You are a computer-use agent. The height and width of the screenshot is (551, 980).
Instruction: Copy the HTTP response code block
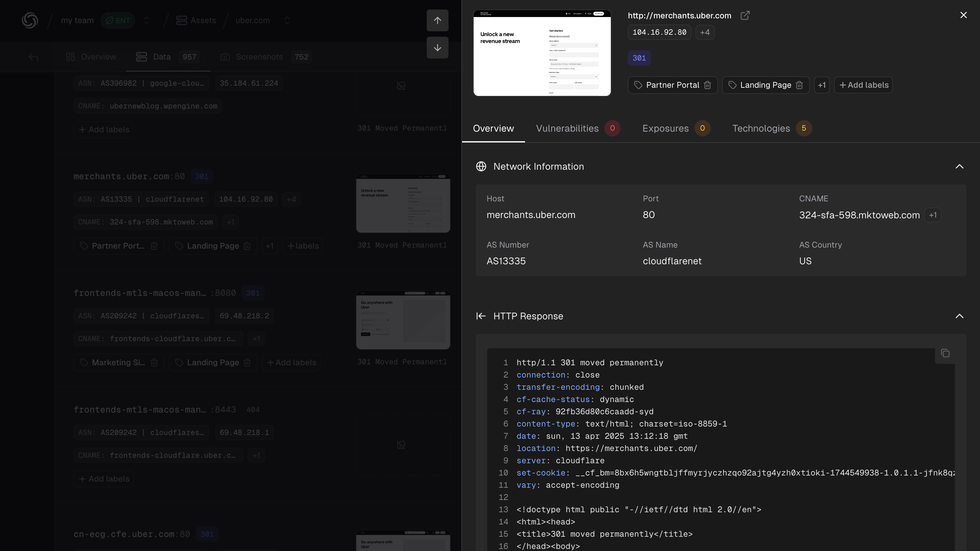(x=945, y=353)
